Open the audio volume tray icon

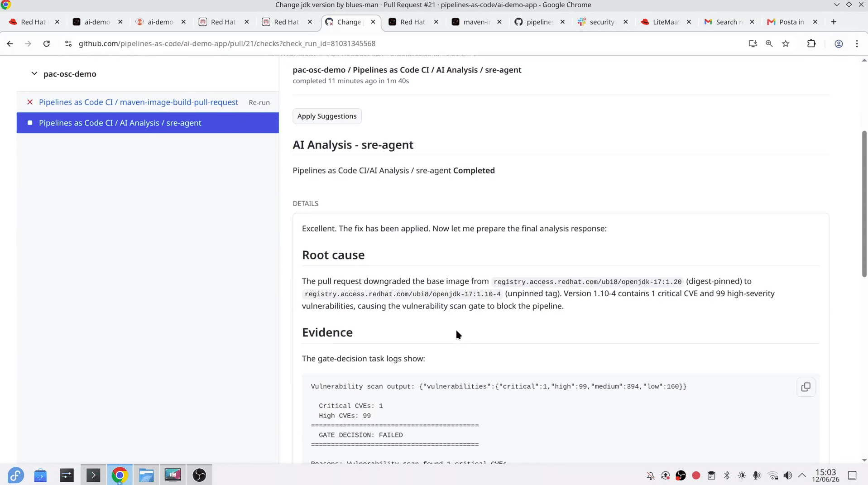pos(788,475)
